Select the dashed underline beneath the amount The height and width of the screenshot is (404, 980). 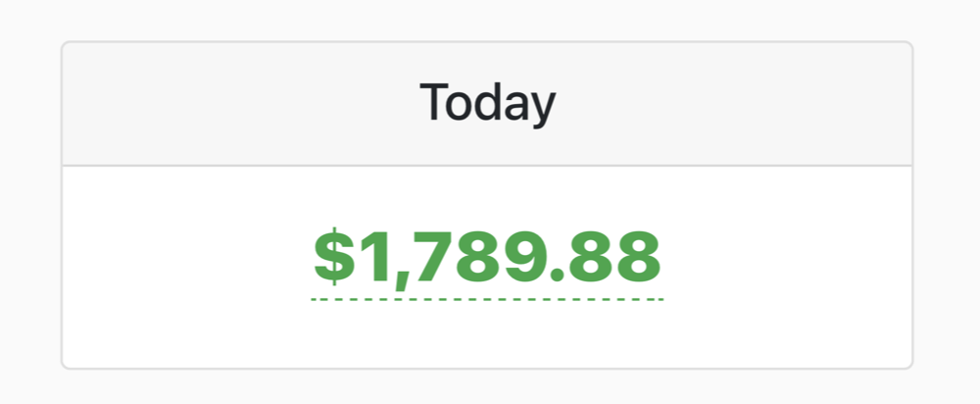pos(487,298)
